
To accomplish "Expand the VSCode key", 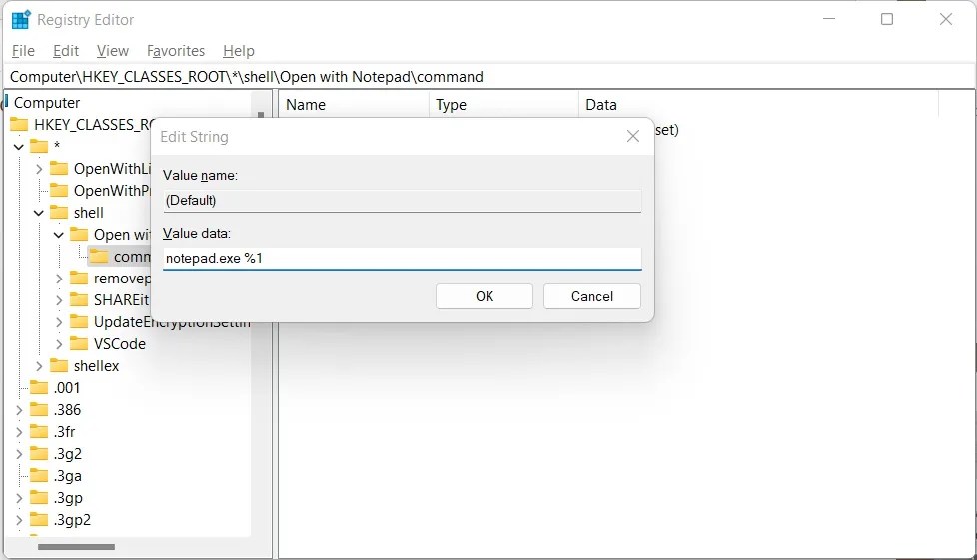I will 59,343.
